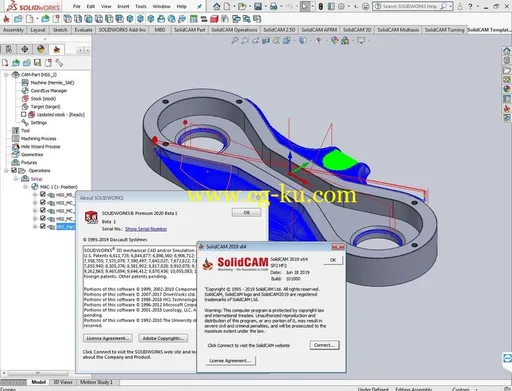Screen dimensions: 512x391
Task: Click the Home icon in the title toolbar
Action: pyautogui.click(x=216, y=6)
